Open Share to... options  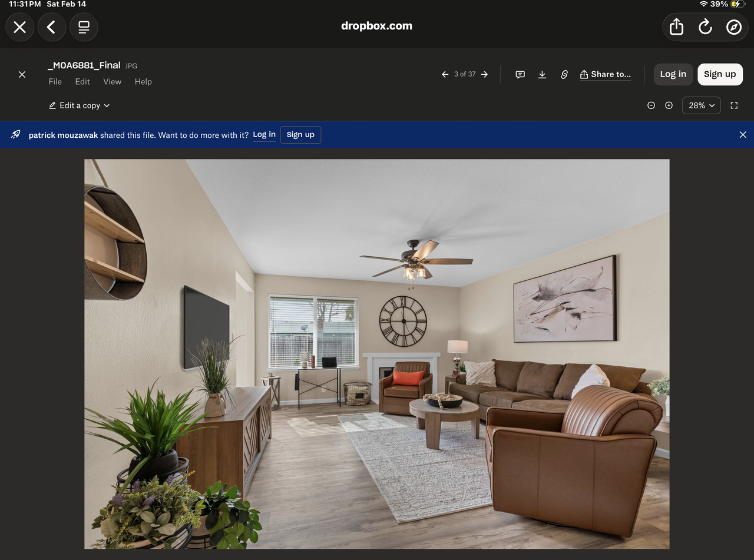(x=606, y=74)
